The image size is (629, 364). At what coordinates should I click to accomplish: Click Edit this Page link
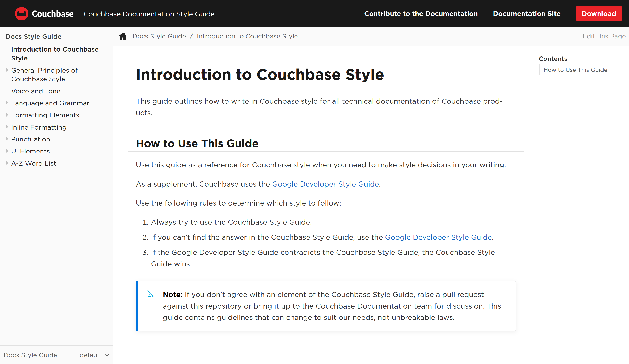tap(604, 36)
